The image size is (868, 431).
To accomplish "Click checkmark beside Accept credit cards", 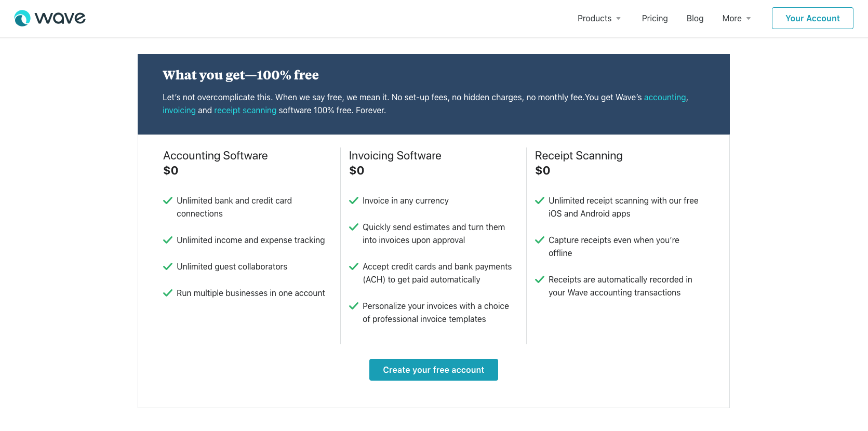I will (x=354, y=266).
